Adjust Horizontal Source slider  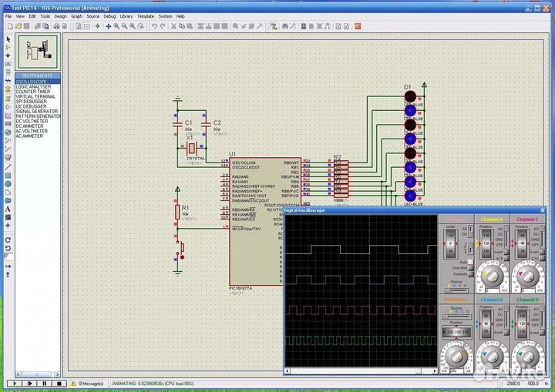click(456, 317)
